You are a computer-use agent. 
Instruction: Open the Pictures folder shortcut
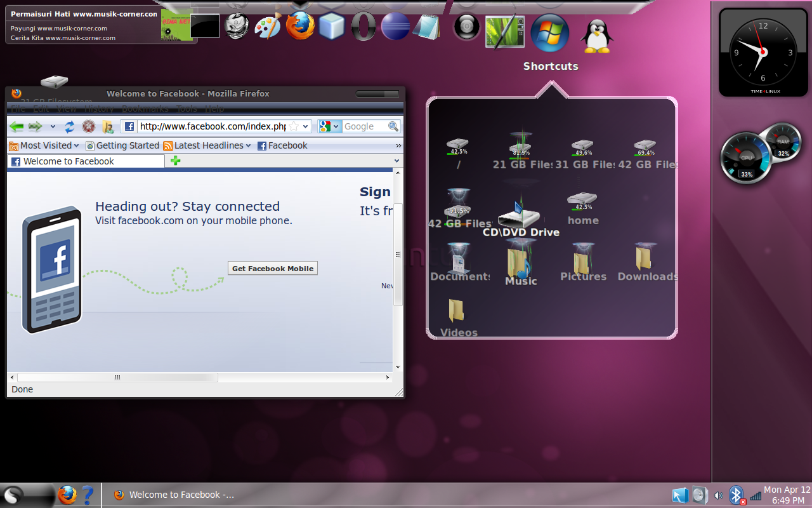point(583,262)
